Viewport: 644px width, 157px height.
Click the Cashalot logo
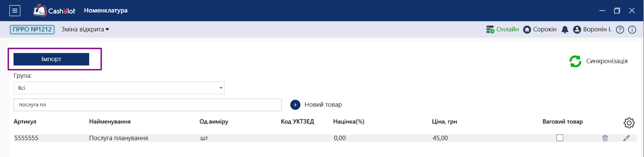click(x=54, y=10)
